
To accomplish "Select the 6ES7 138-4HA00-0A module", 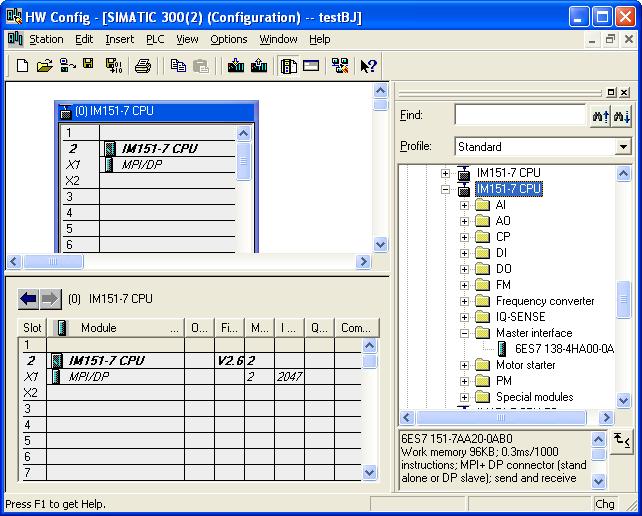I will pyautogui.click(x=565, y=349).
